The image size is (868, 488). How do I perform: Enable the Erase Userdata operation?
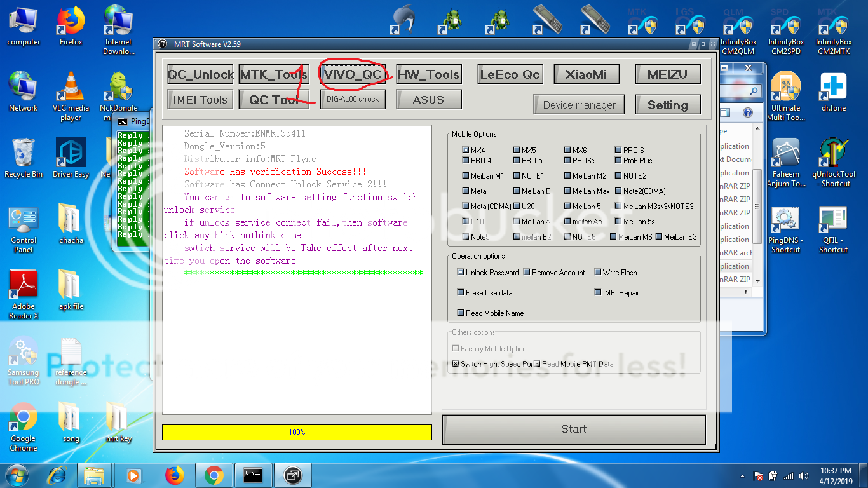(x=460, y=292)
